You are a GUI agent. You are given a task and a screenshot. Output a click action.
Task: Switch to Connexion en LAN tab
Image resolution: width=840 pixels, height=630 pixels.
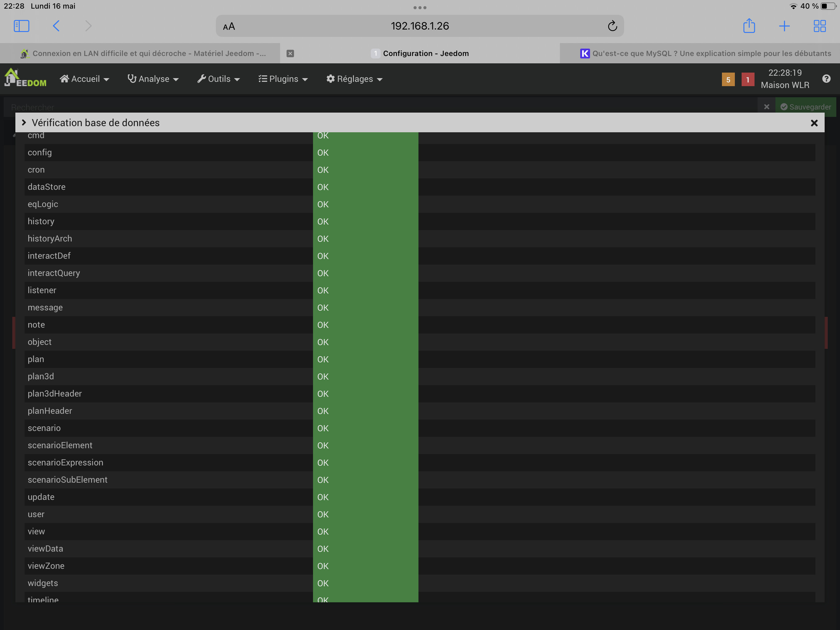tap(144, 53)
